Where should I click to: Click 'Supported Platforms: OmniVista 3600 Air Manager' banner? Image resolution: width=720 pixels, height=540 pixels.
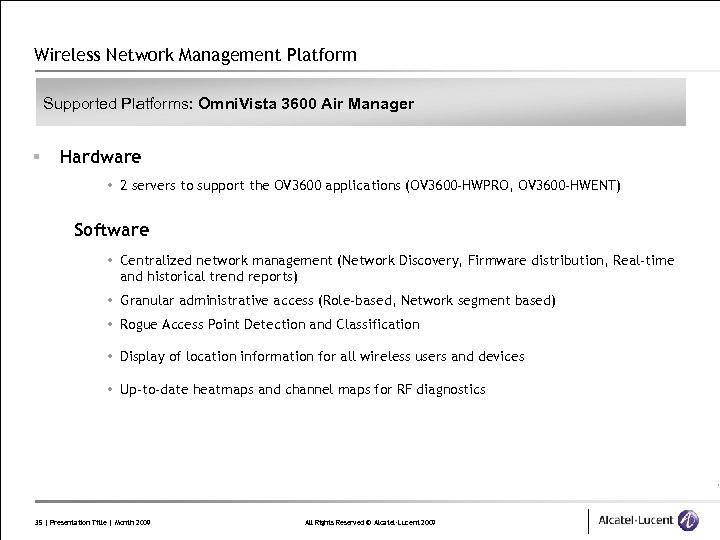[361, 102]
